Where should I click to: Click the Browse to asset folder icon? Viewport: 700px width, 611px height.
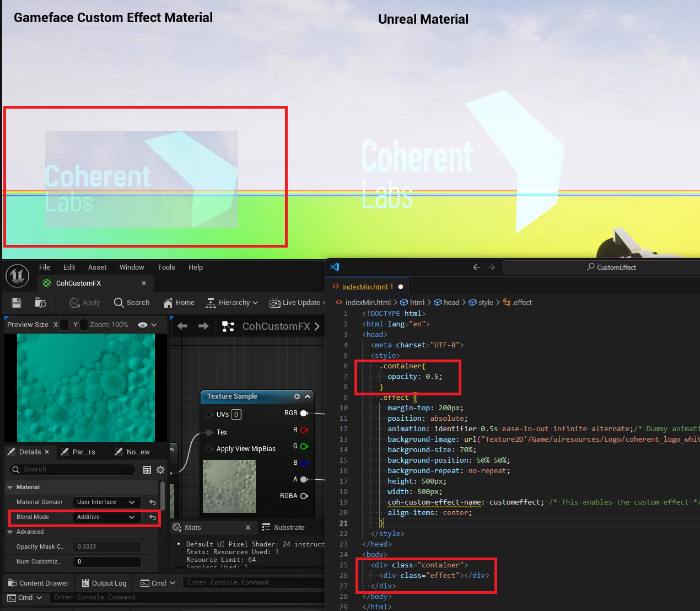[40, 303]
